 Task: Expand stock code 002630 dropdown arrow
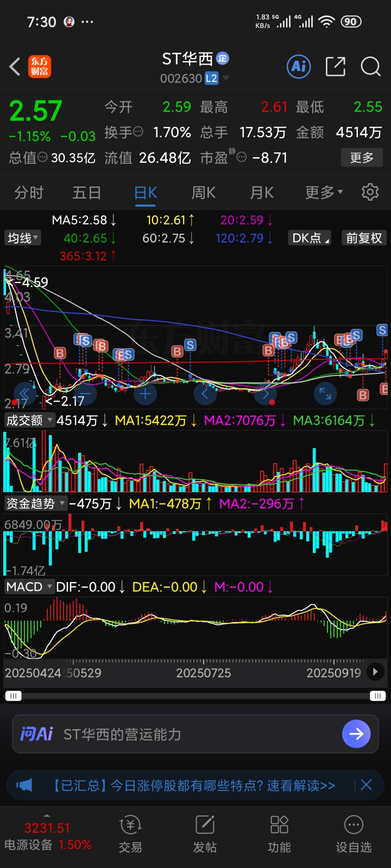pos(226,79)
